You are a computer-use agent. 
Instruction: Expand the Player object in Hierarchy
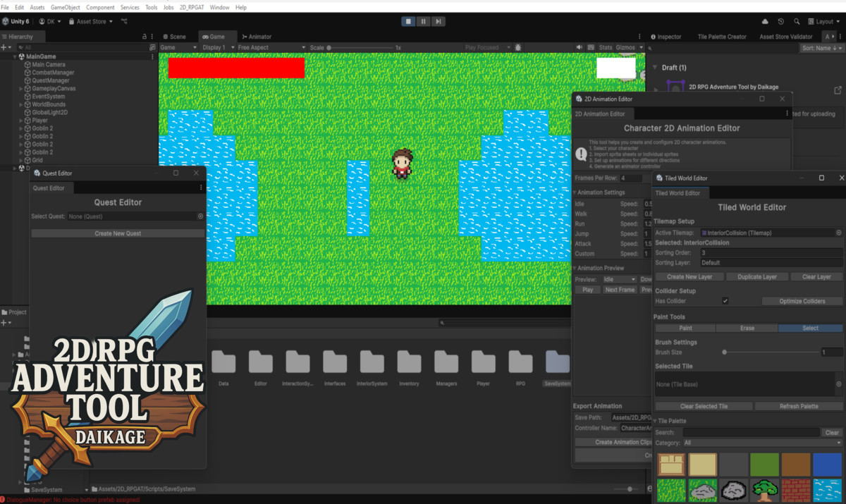coord(20,121)
